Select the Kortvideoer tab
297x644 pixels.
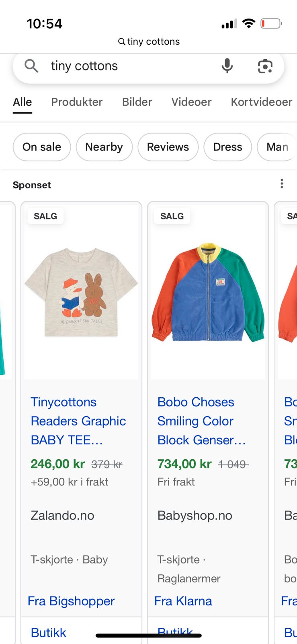point(261,102)
